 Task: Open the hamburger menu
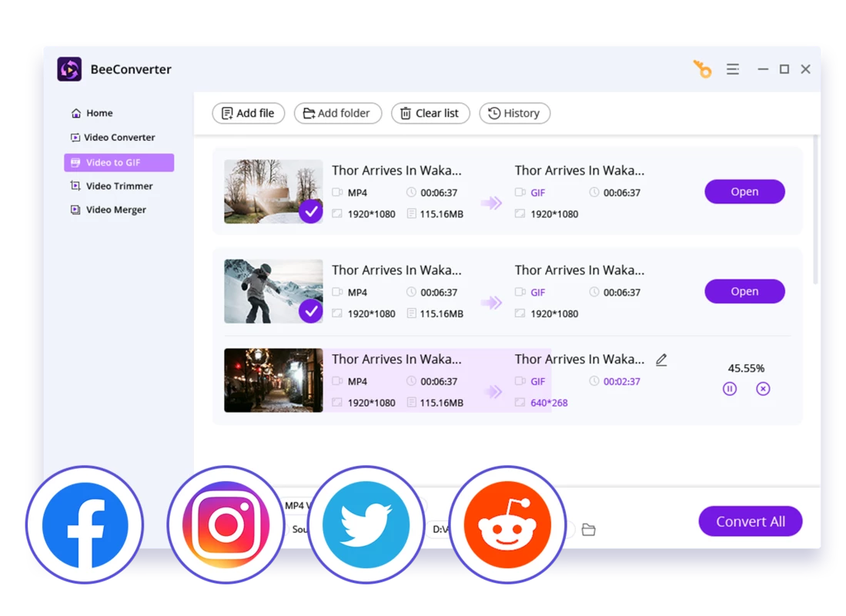(x=733, y=69)
